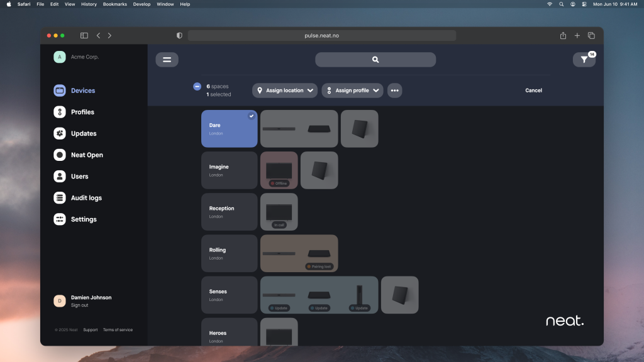
Task: Open the Senses device group needing updates
Action: [x=319, y=295]
